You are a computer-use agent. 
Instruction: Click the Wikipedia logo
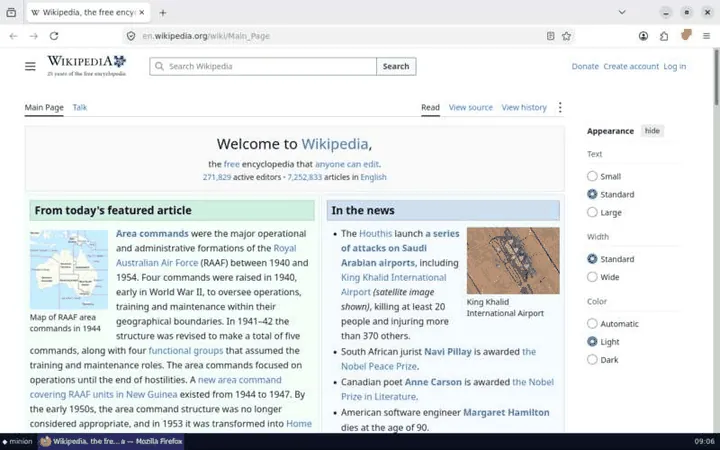pyautogui.click(x=86, y=66)
